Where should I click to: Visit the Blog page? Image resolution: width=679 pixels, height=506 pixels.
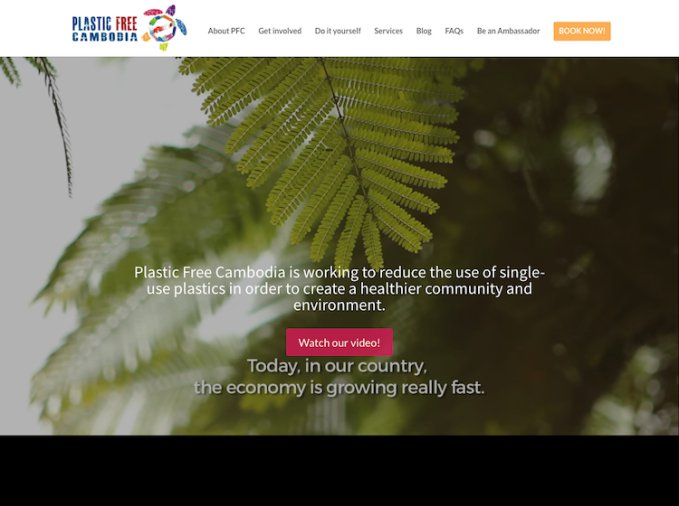point(424,31)
